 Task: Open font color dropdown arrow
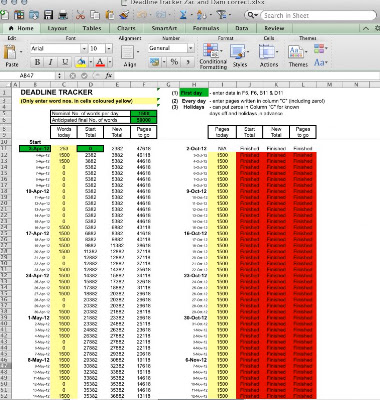[x=110, y=62]
